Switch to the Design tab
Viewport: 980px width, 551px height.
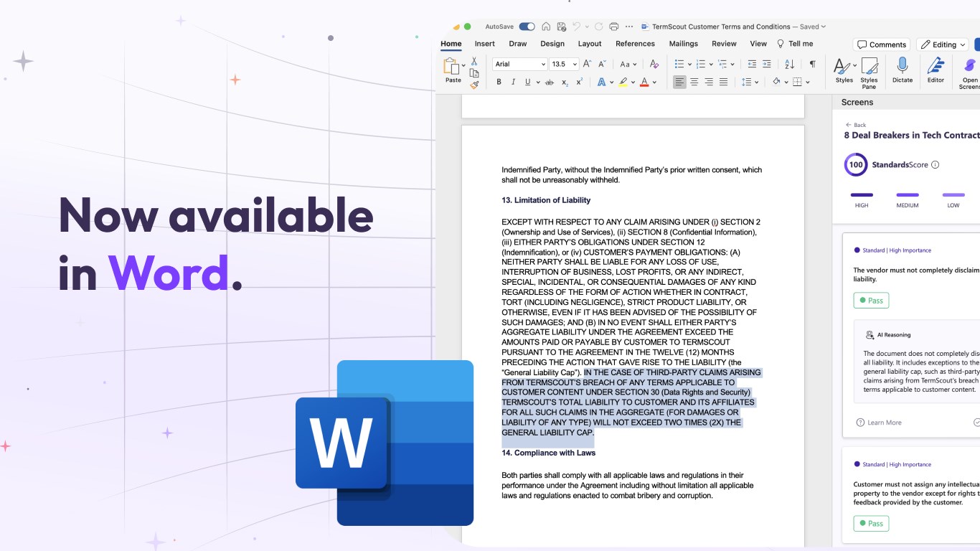(552, 44)
